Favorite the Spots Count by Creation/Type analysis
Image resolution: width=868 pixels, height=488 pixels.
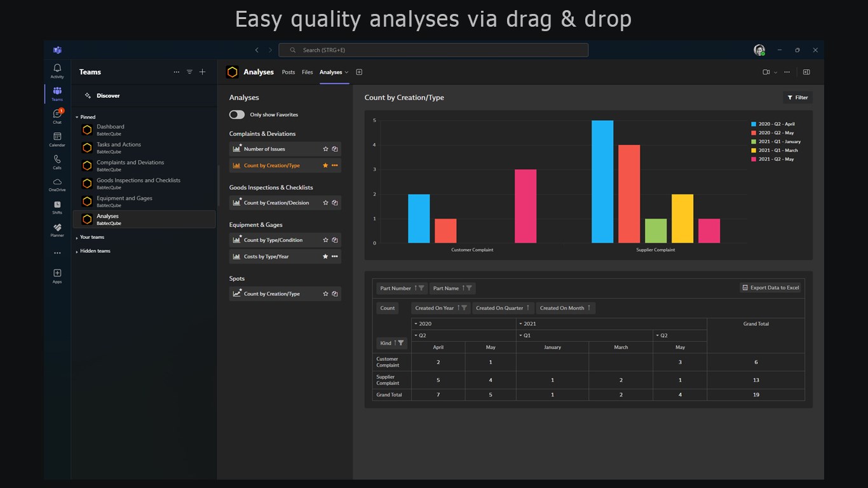tap(325, 294)
